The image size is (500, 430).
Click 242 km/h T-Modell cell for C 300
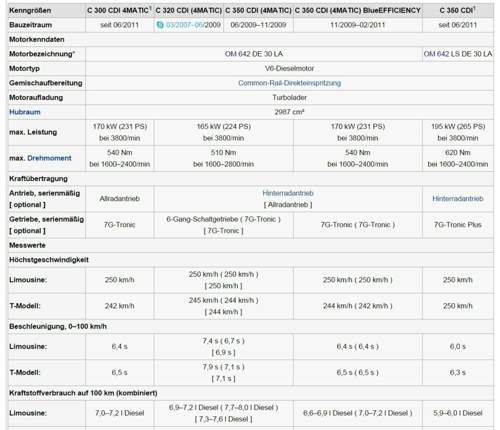coord(120,306)
